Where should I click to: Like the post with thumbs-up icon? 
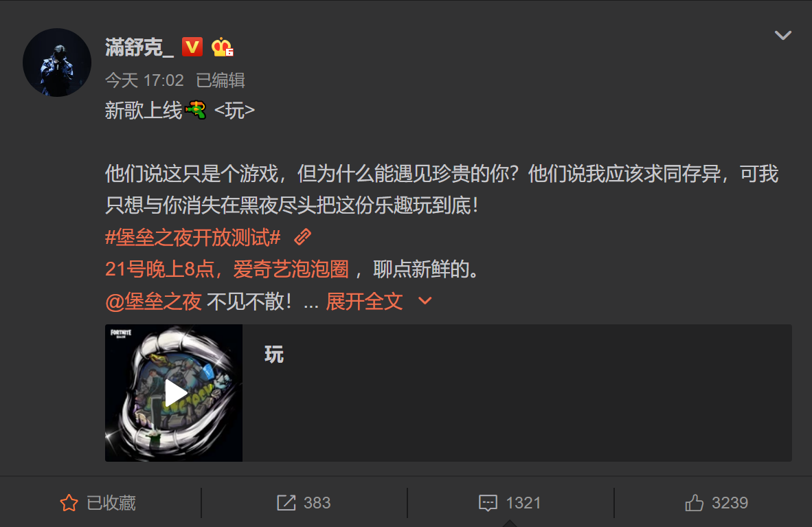tap(694, 503)
